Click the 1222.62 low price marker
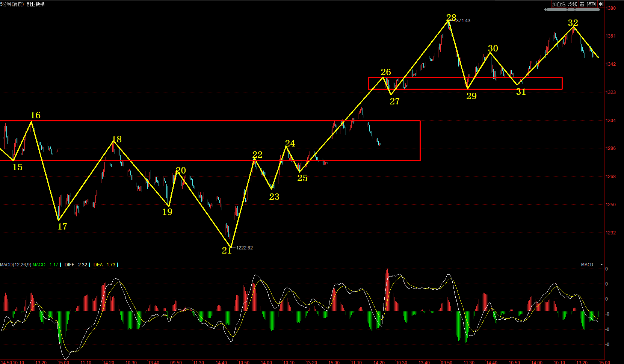The width and height of the screenshot is (624, 364). click(244, 248)
